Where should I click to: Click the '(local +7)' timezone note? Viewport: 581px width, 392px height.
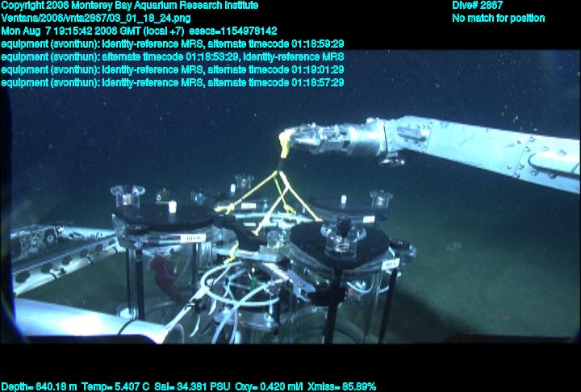coord(164,31)
